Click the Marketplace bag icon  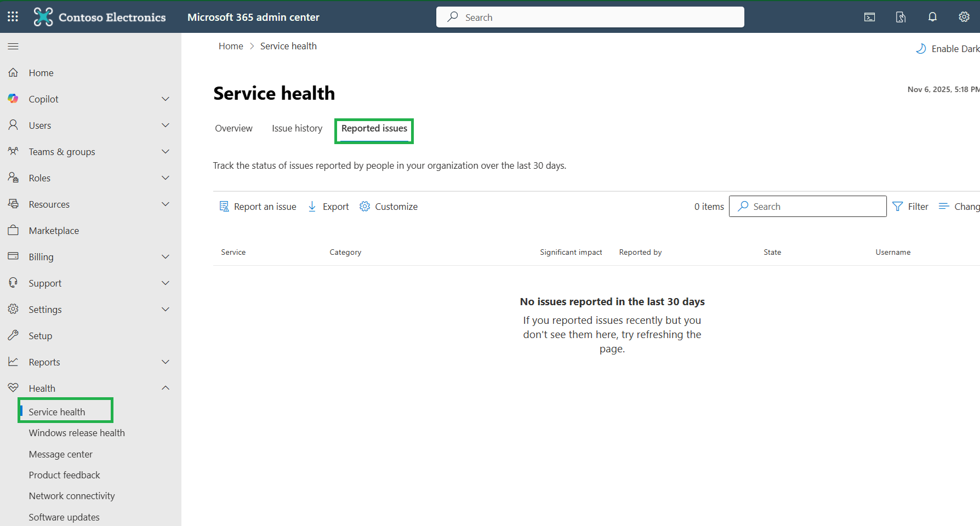(13, 230)
